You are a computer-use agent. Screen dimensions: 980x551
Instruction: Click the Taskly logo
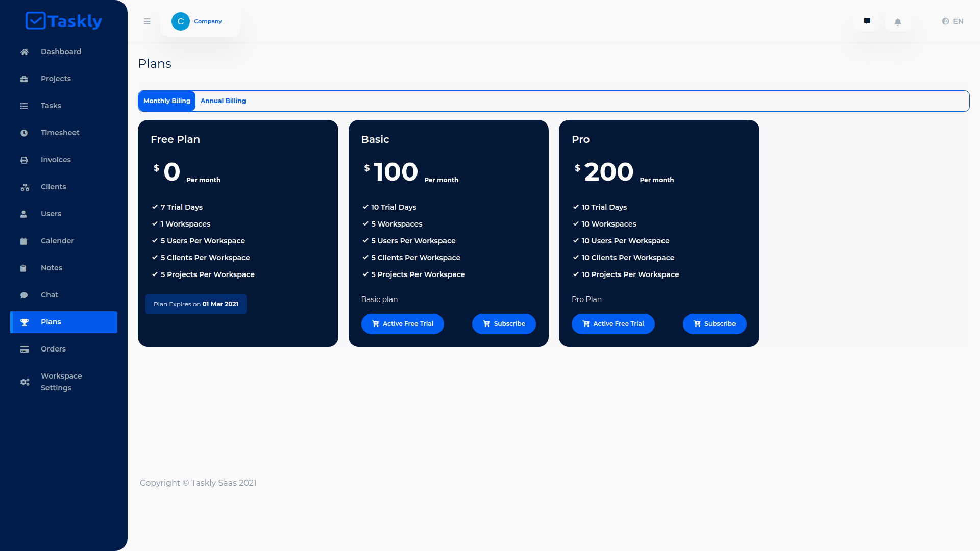click(64, 21)
